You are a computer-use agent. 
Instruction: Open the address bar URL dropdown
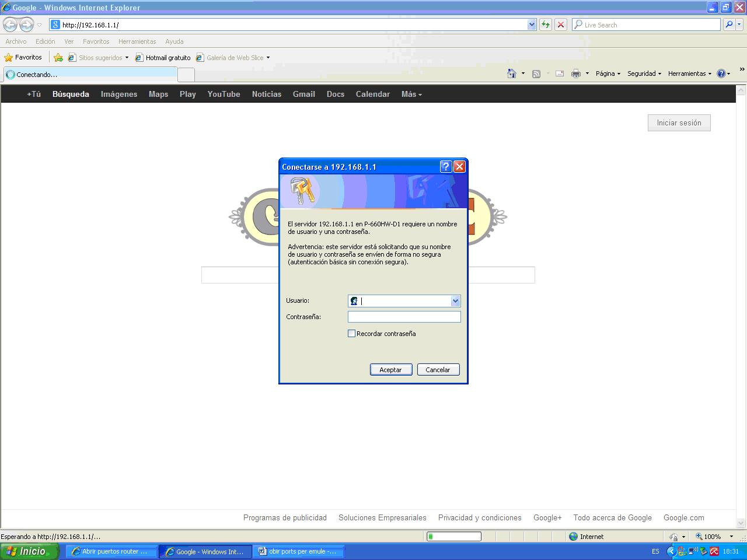tap(532, 24)
